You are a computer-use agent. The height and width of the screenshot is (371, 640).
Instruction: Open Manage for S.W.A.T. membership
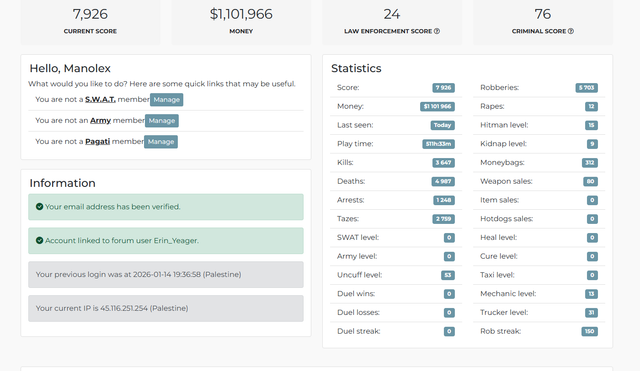click(167, 100)
